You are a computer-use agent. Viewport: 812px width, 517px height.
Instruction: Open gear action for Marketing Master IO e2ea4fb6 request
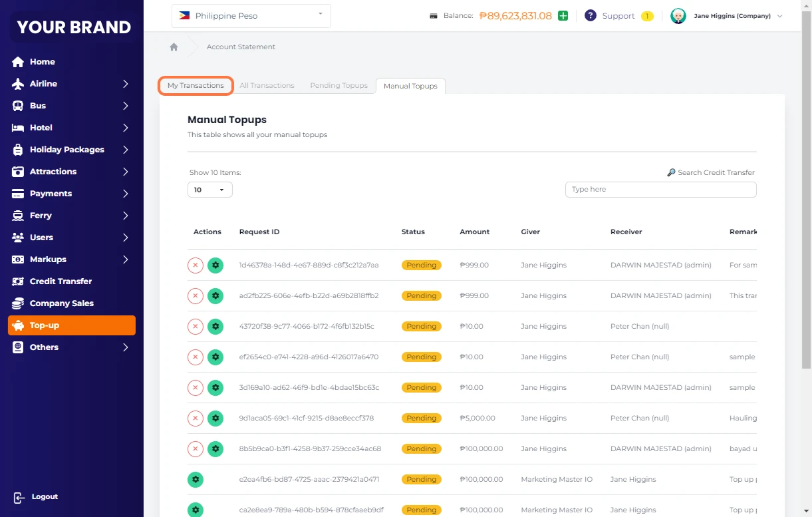click(195, 480)
